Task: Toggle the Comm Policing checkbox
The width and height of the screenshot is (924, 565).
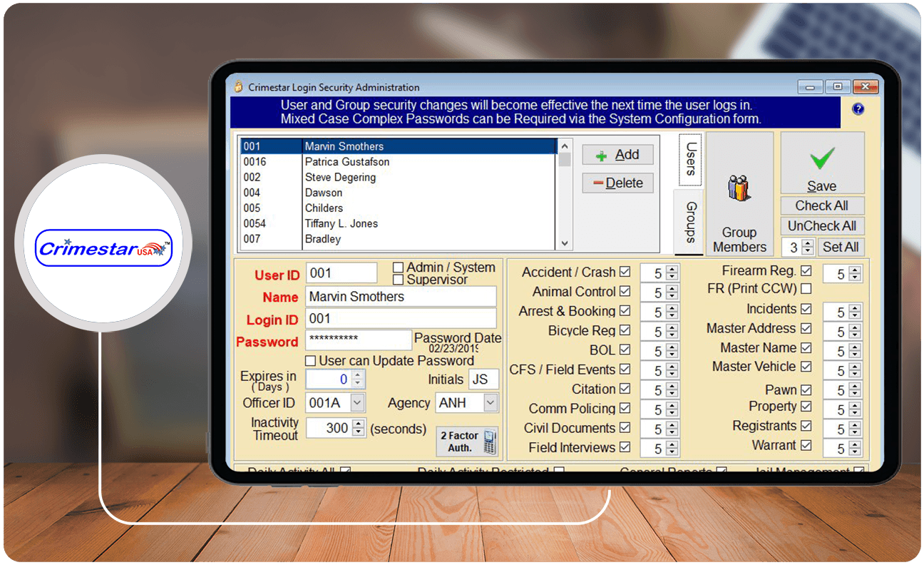Action: tap(625, 409)
